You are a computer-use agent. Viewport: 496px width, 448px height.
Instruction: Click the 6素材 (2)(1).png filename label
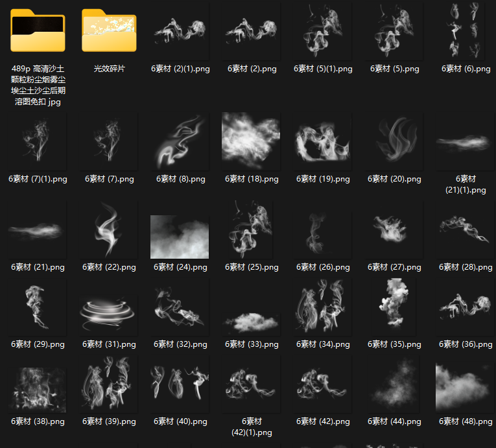[180, 69]
